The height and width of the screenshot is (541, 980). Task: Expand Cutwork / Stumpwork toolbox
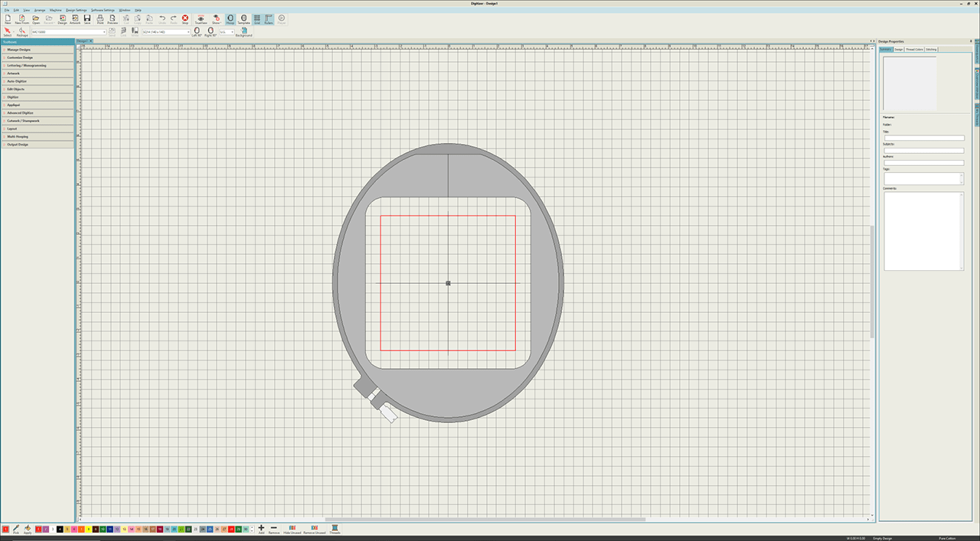(38, 121)
